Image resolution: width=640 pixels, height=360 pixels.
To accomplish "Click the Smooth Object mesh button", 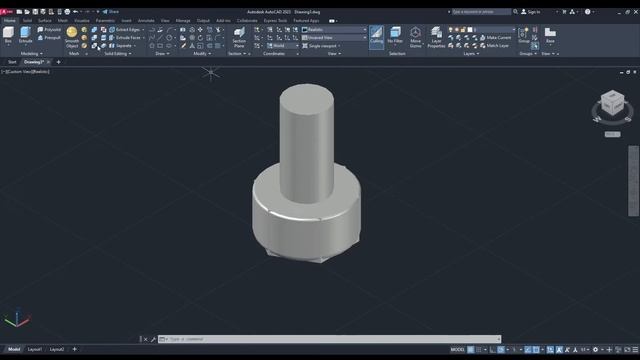I will (72, 38).
